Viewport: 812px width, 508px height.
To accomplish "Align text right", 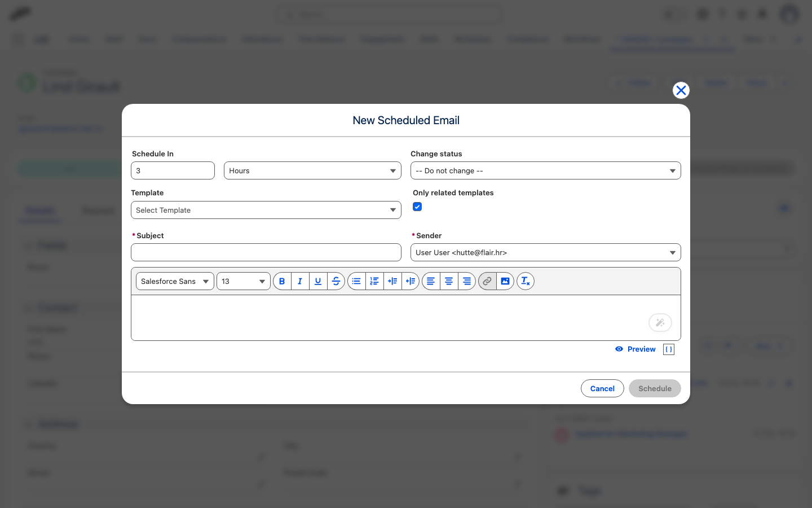I will pyautogui.click(x=467, y=281).
